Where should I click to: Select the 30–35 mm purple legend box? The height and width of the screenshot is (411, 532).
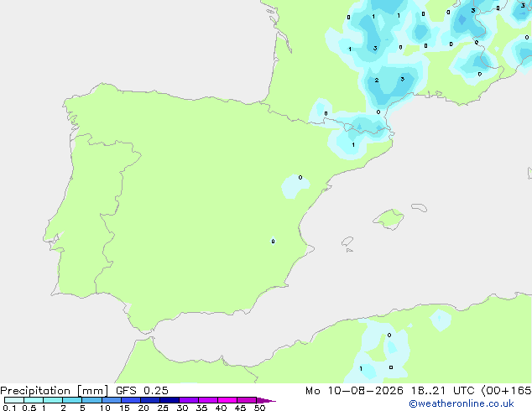[x=189, y=400]
